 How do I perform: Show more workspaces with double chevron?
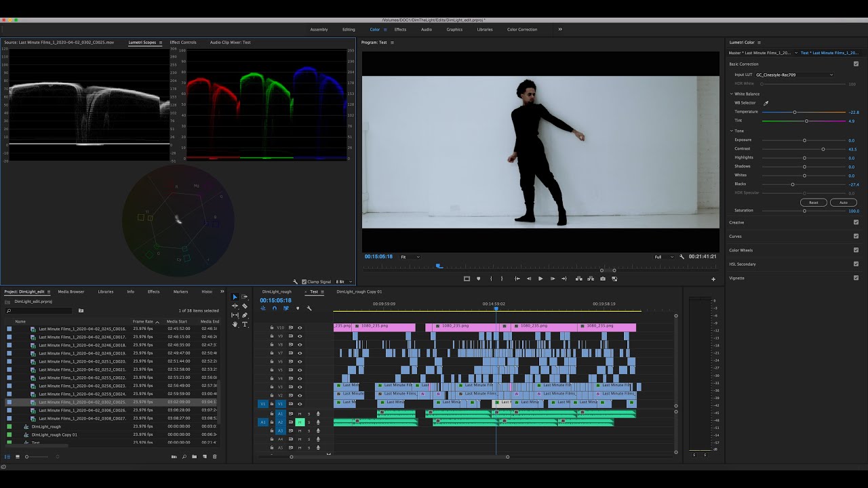(x=560, y=29)
